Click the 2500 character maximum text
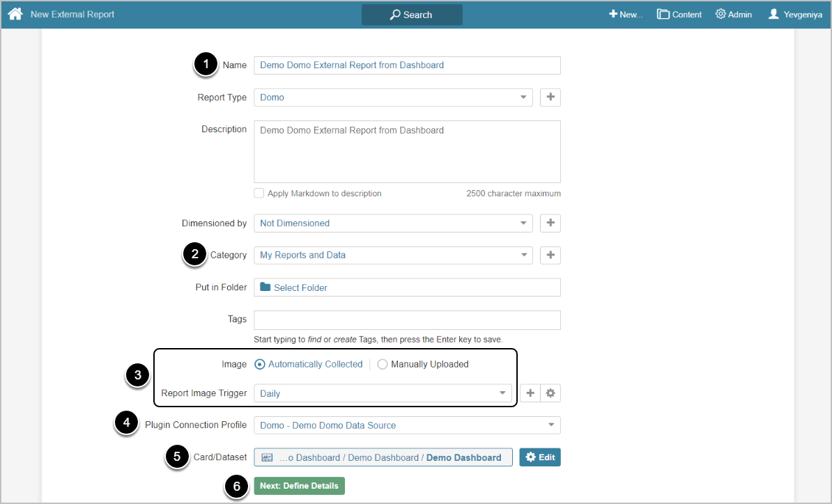The image size is (832, 504). point(513,194)
